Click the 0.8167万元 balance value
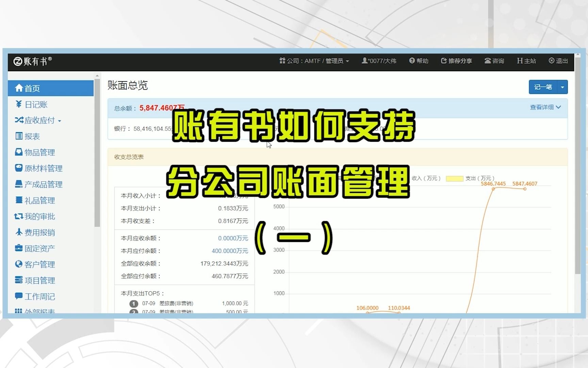This screenshot has height=368, width=588. (233, 221)
